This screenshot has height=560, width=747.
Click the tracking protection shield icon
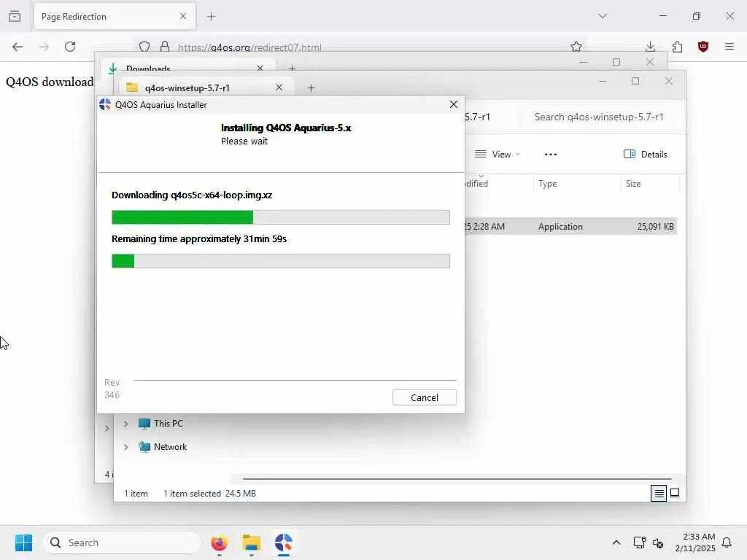pos(144,47)
